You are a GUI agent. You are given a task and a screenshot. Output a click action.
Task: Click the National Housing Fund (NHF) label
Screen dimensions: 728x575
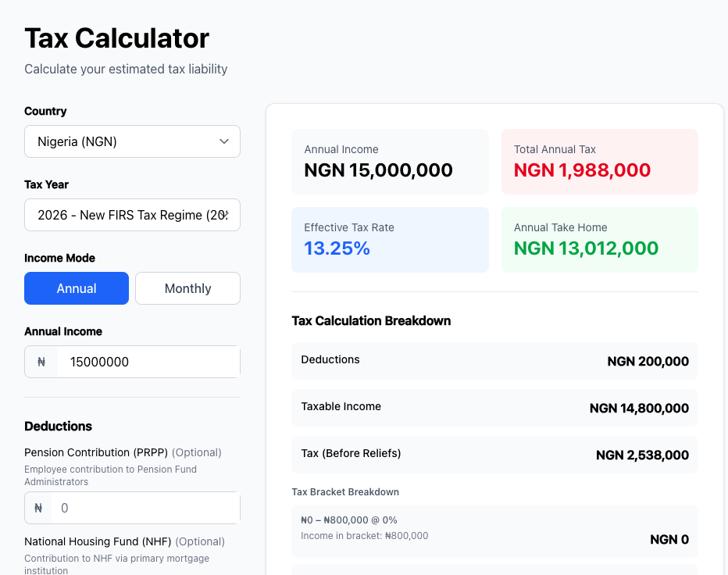pos(98,541)
